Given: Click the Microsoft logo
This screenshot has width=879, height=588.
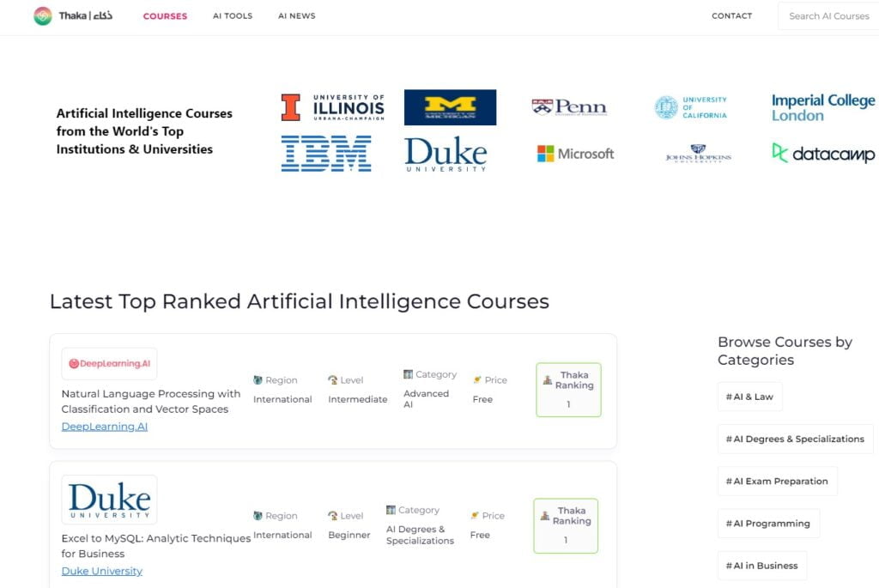Looking at the screenshot, I should [x=575, y=154].
